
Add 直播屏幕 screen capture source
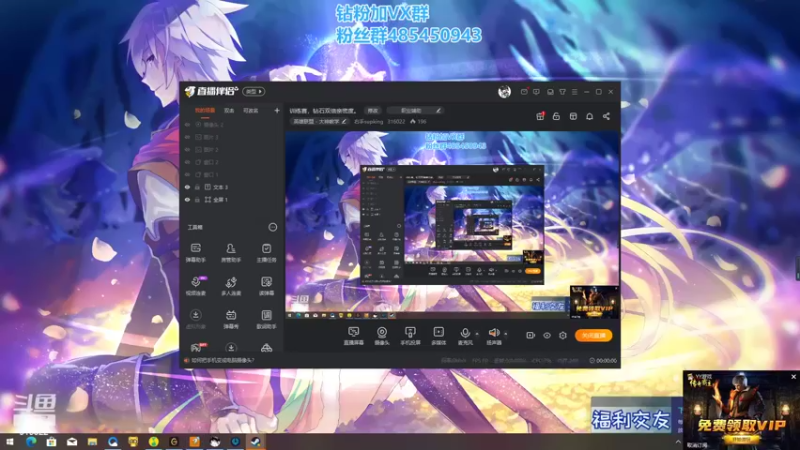pos(354,336)
